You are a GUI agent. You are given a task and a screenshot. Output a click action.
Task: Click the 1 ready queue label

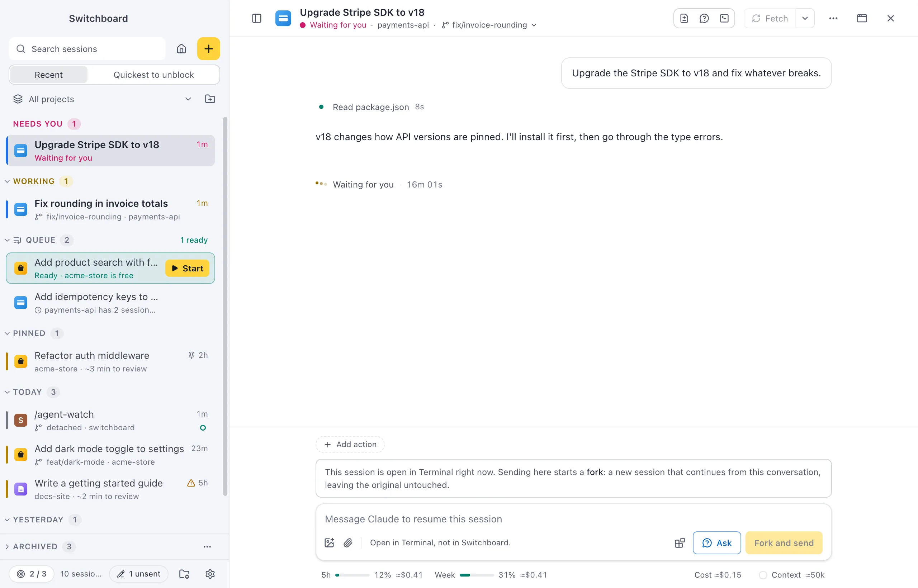194,240
